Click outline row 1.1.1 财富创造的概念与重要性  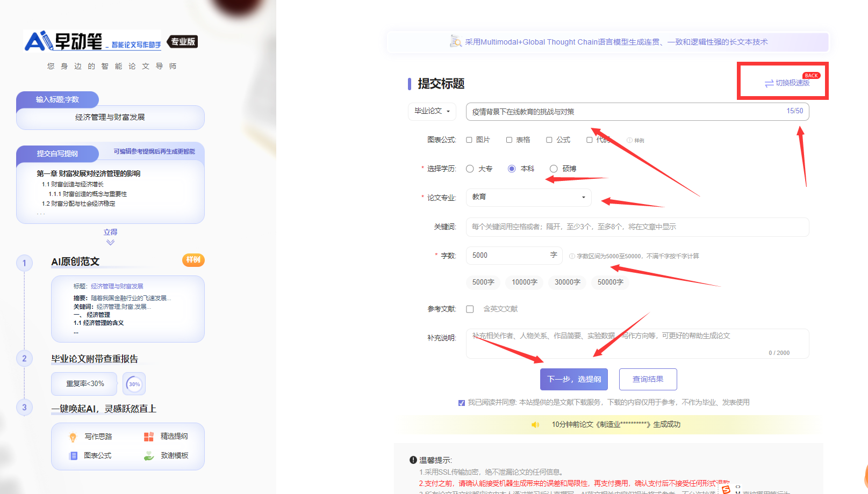tap(88, 194)
